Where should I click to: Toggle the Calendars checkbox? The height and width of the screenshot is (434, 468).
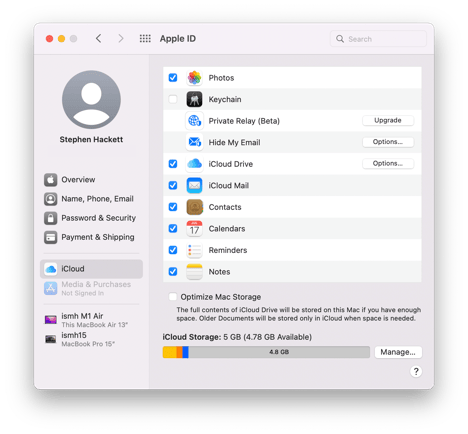point(173,228)
